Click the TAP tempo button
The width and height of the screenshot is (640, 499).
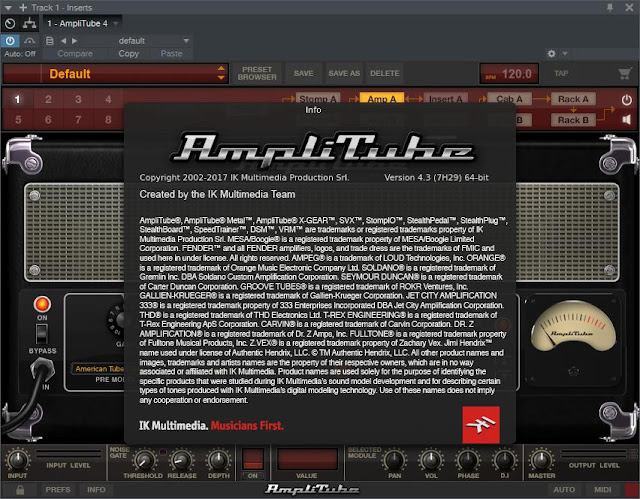tap(561, 73)
